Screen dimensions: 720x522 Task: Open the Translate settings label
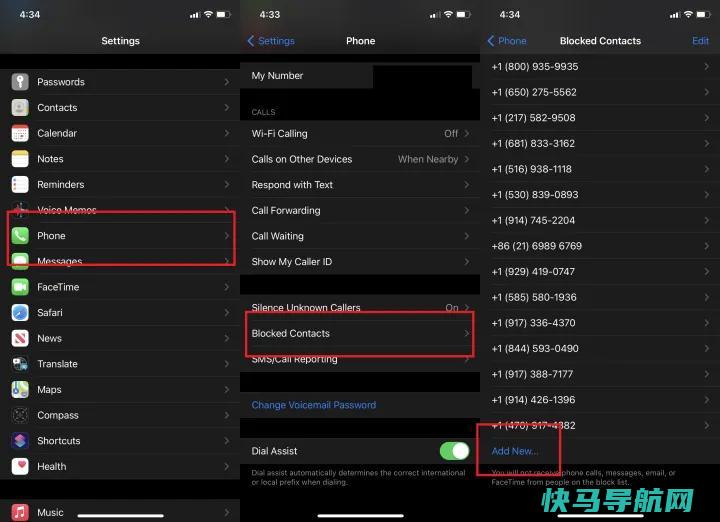pyautogui.click(x=57, y=364)
